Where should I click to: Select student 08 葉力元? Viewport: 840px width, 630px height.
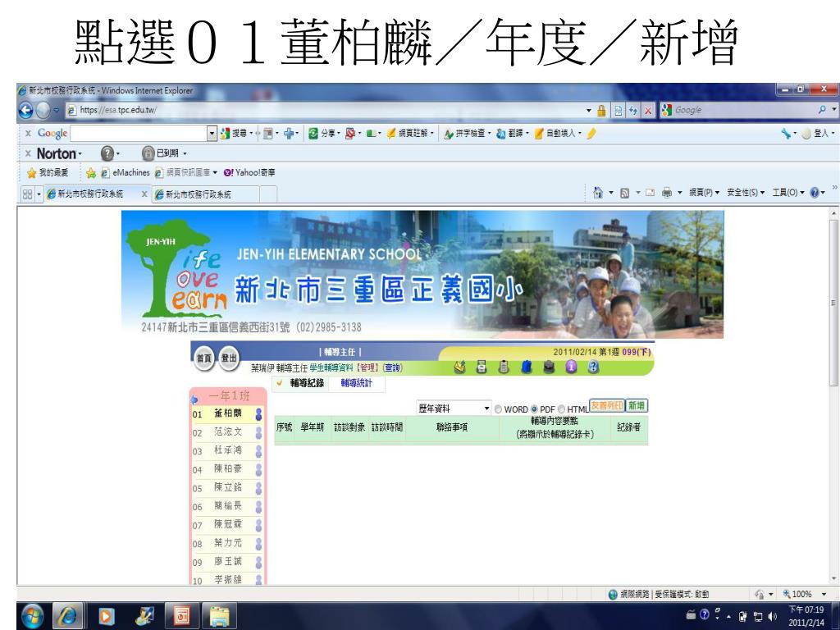click(x=226, y=543)
